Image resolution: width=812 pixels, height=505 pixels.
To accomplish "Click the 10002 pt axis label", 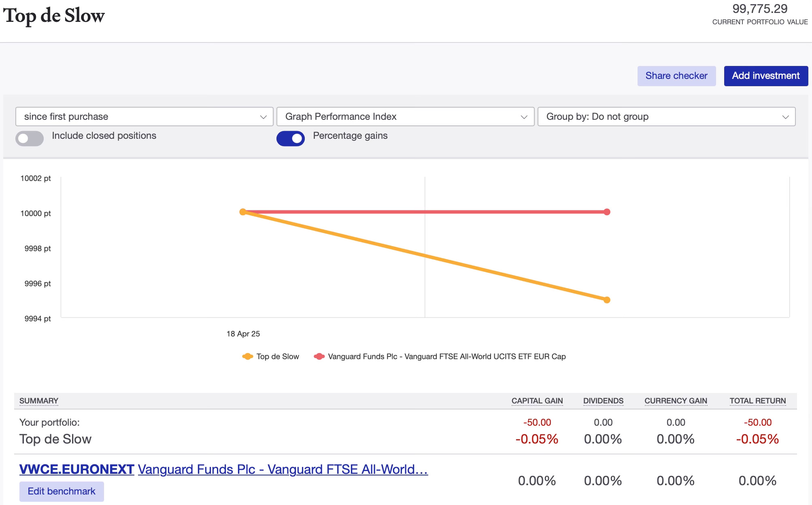I will click(36, 178).
